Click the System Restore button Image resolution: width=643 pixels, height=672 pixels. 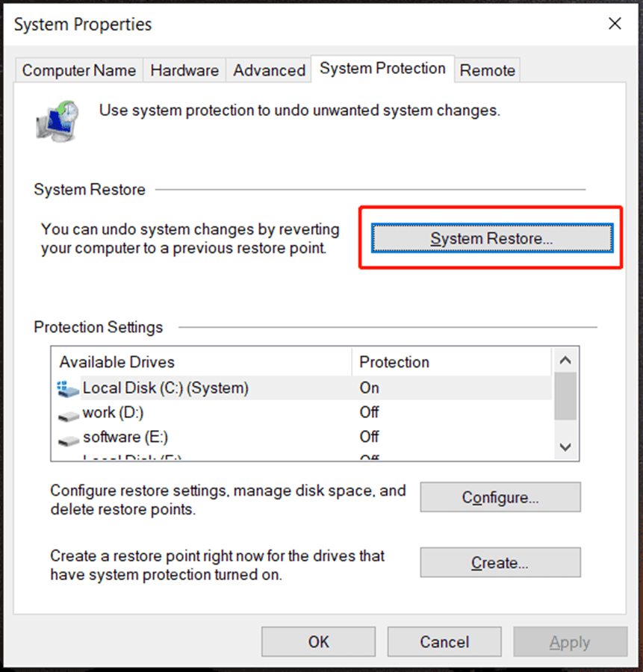[x=490, y=237]
